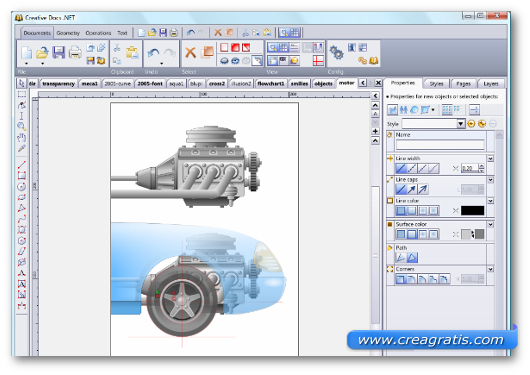Click the large Duplicate icon in Select group
The height and width of the screenshot is (375, 530).
207,52
